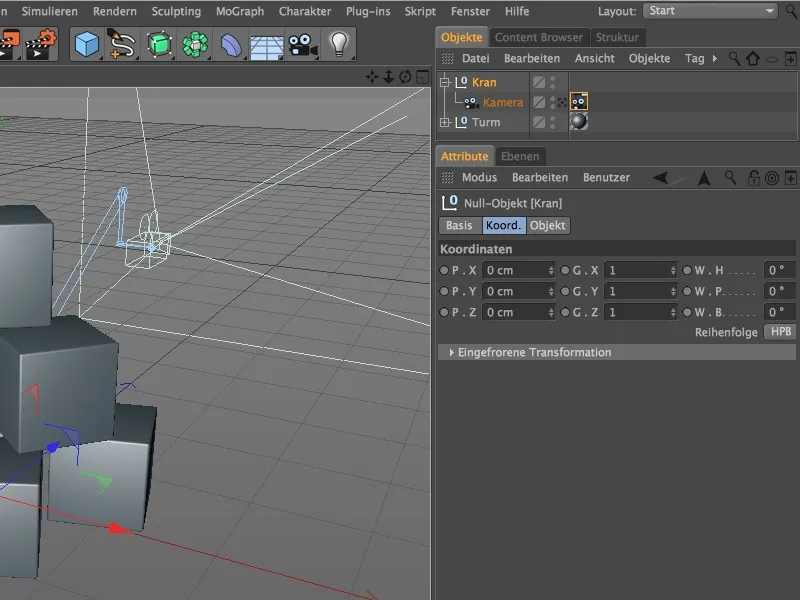The image size is (800, 600).
Task: Click the viewport zoom camera icon
Action: pos(388,77)
